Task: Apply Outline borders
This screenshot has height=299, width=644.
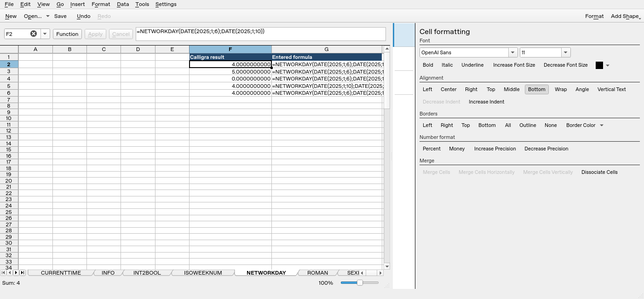Action: coord(528,125)
